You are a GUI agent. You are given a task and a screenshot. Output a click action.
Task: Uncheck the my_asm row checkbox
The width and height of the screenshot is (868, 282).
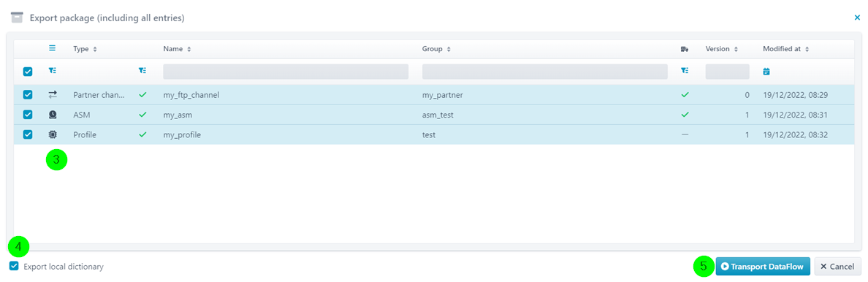pyautogui.click(x=28, y=115)
